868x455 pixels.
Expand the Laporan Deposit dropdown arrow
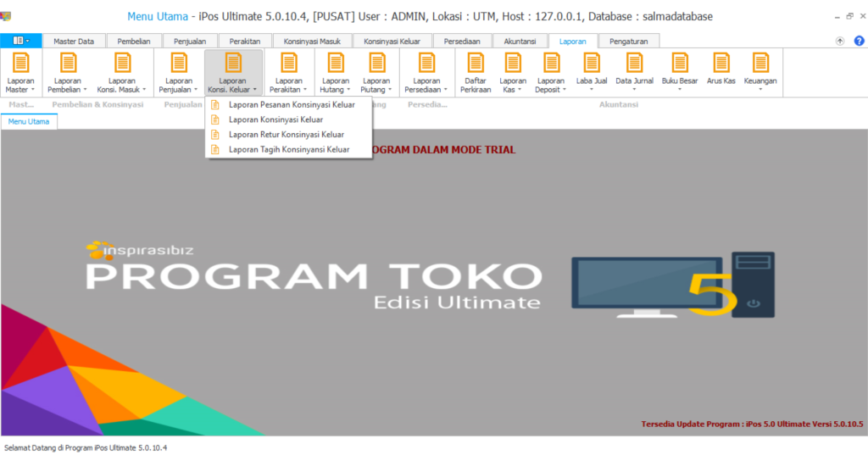tap(564, 90)
